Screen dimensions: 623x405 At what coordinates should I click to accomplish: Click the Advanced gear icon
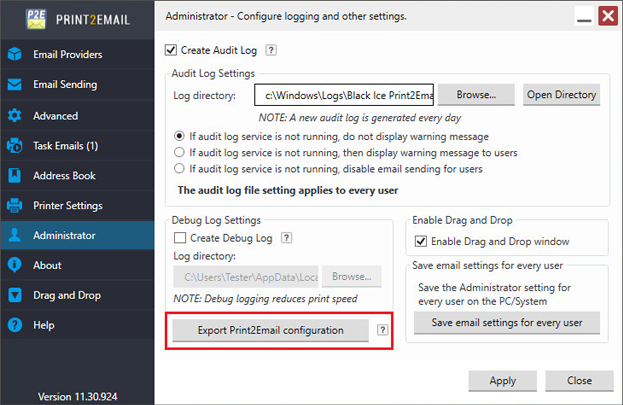[x=15, y=116]
